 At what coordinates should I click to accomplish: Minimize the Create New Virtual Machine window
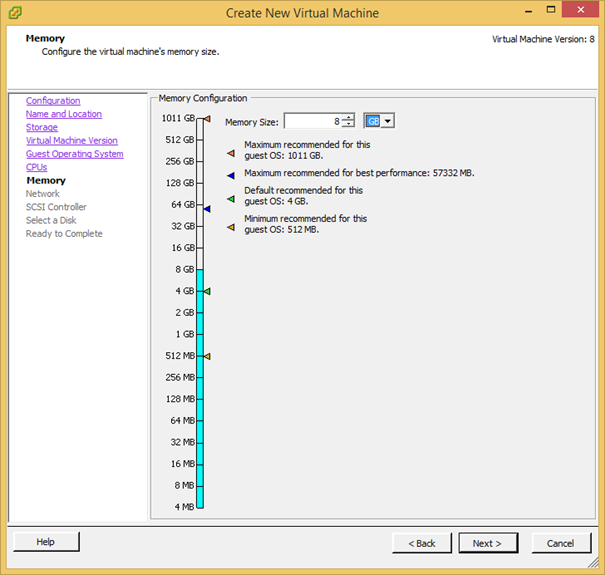pyautogui.click(x=529, y=10)
